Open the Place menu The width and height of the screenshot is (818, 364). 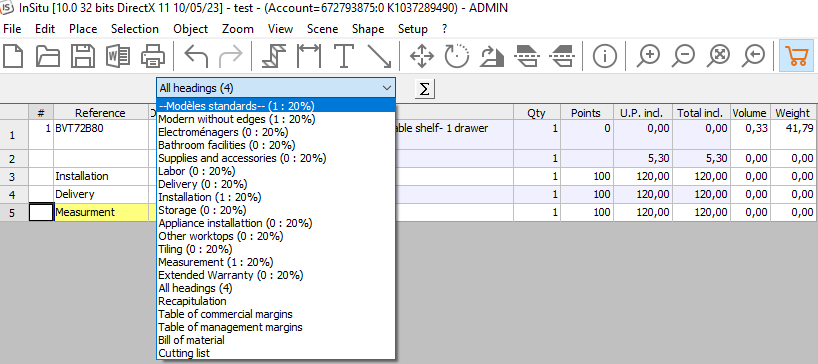[83, 29]
